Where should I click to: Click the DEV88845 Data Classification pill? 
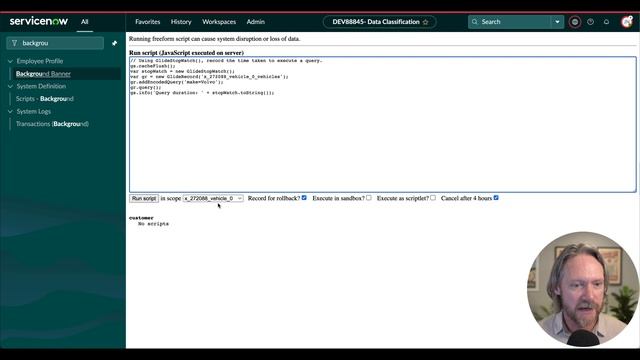pyautogui.click(x=379, y=22)
